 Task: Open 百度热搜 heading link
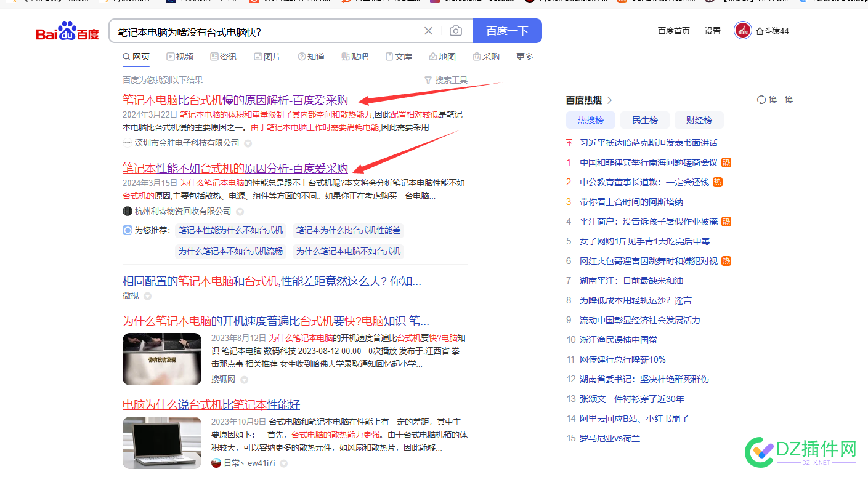pyautogui.click(x=590, y=100)
